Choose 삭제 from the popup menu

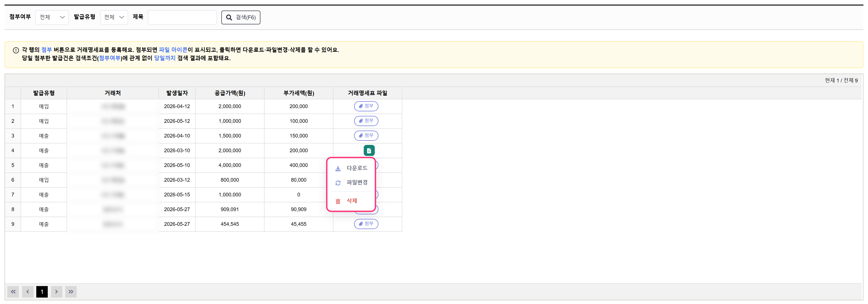click(351, 201)
